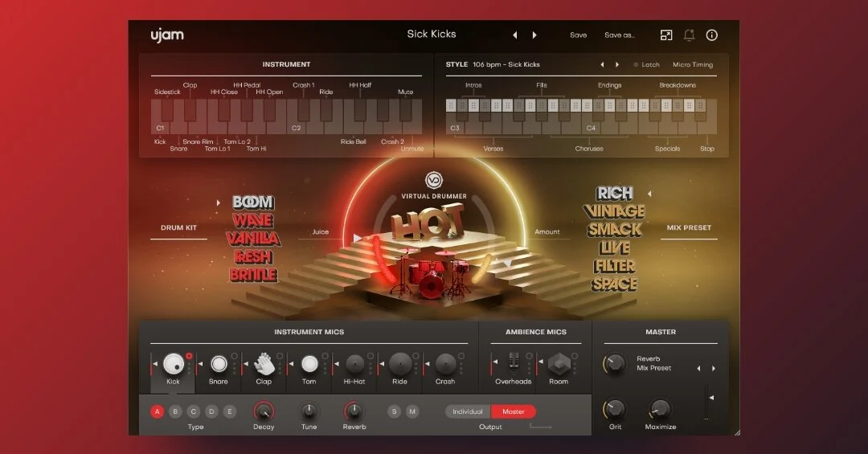Choose the BRITTLE drum kit
This screenshot has width=868, height=454.
pos(253,275)
